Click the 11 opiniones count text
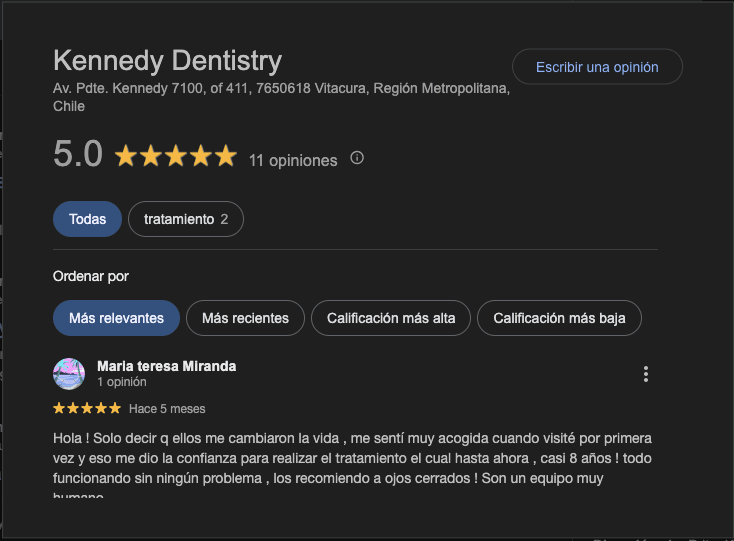Screen dimensions: 734x541 (x=293, y=160)
